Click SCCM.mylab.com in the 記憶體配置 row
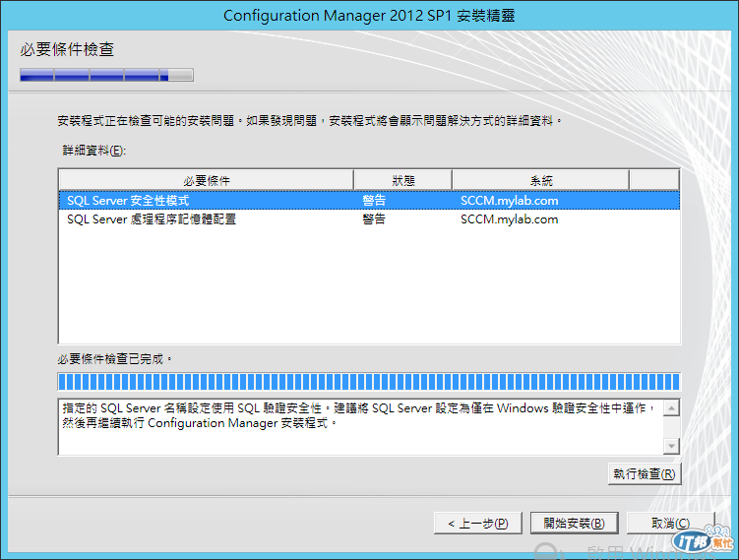The image size is (739, 560). [510, 219]
